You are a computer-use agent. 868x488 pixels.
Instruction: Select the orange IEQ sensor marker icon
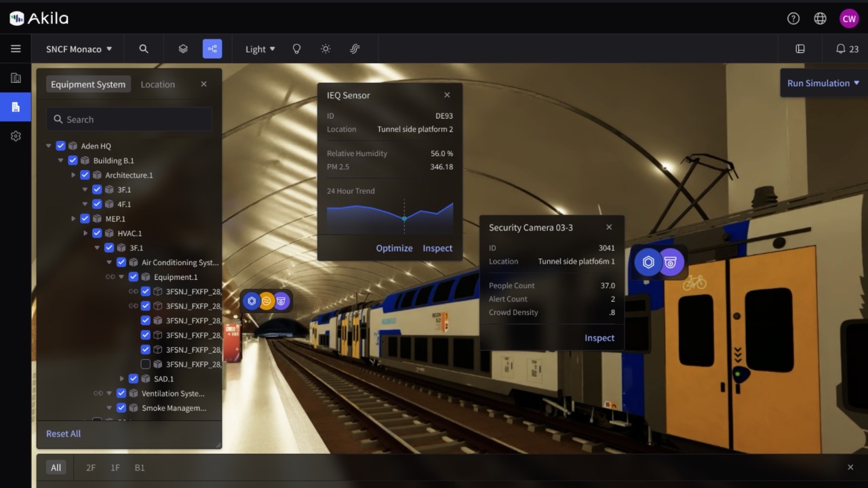pyautogui.click(x=267, y=300)
